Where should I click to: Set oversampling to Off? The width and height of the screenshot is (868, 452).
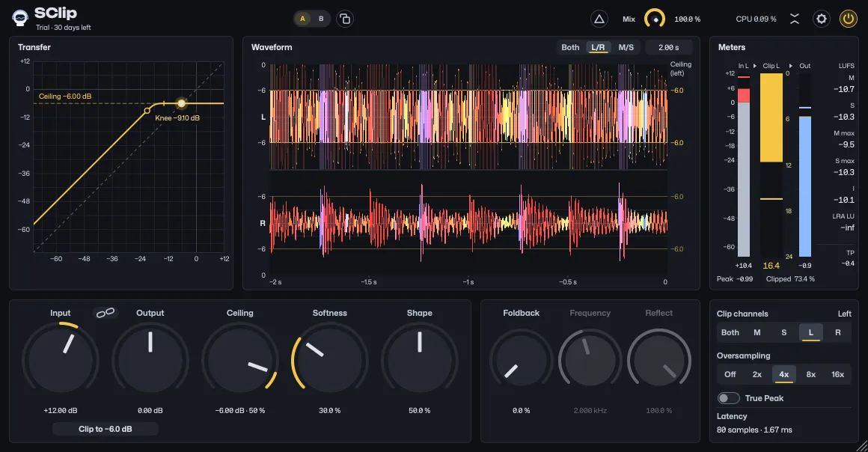tap(730, 374)
